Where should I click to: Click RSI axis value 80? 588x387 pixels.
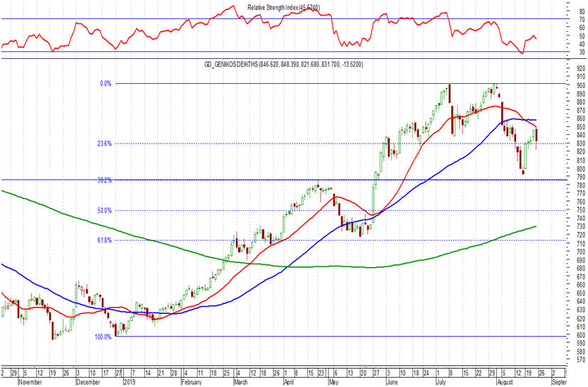pyautogui.click(x=582, y=12)
